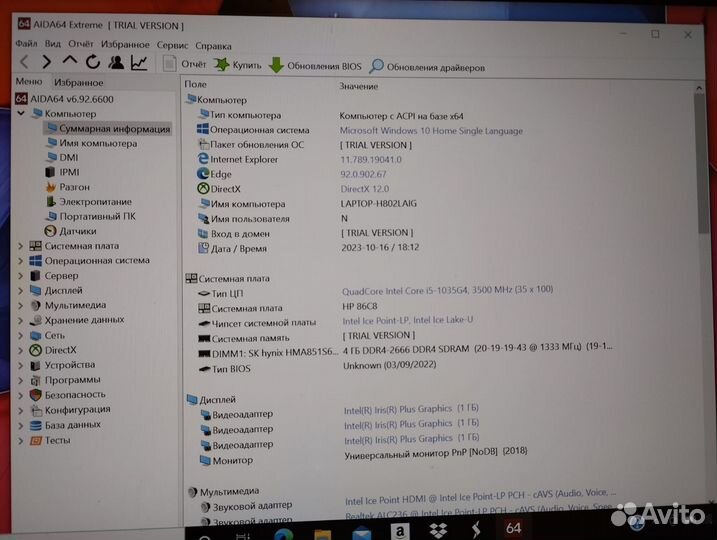Open the Отчёт menu in the menu bar
The image size is (717, 540).
click(x=80, y=44)
